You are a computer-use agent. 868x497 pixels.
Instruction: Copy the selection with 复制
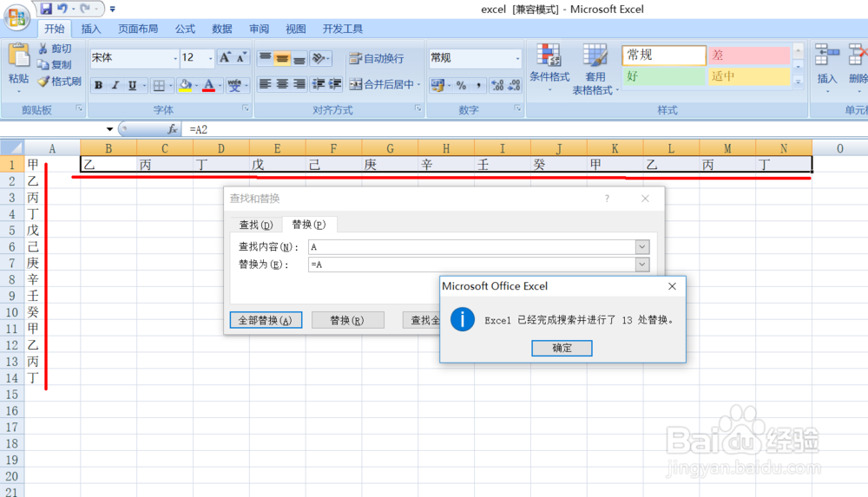coord(55,65)
